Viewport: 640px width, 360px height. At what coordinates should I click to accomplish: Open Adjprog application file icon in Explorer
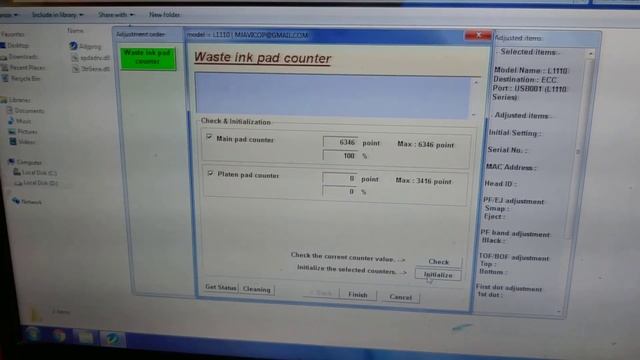click(x=85, y=46)
